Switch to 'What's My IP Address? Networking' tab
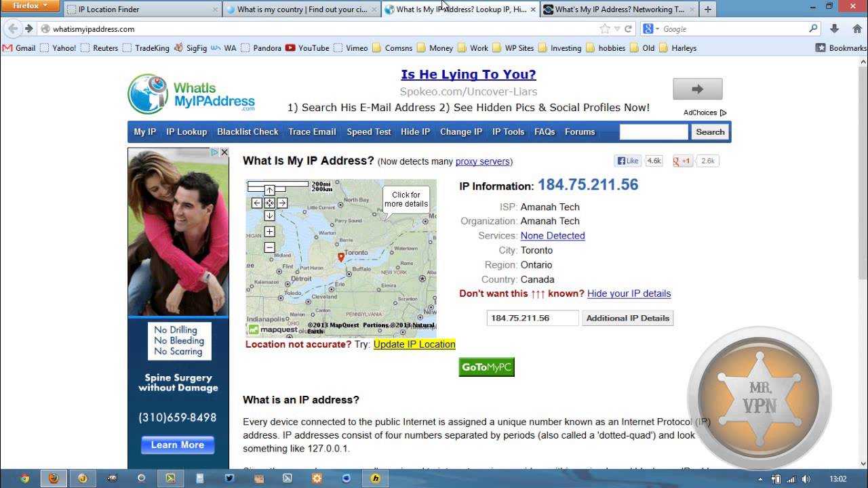Screen dimensions: 868x488 coord(619,9)
